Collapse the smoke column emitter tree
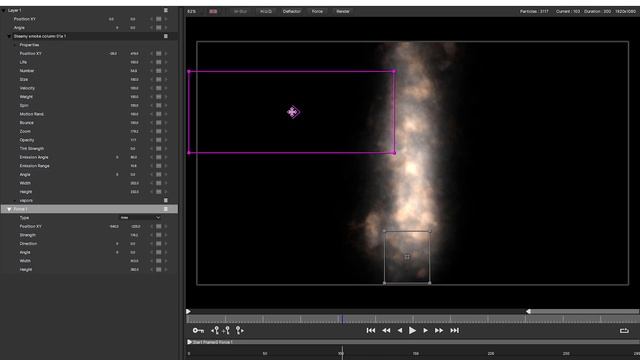The image size is (640, 360). tap(9, 36)
